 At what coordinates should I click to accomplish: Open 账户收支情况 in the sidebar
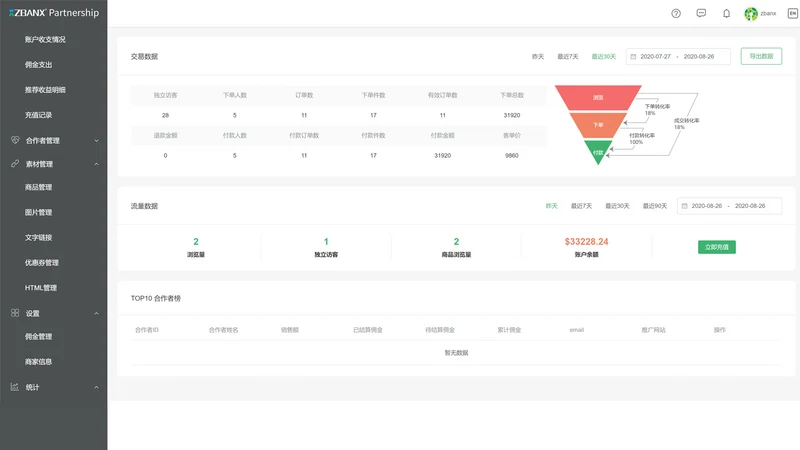coord(45,39)
